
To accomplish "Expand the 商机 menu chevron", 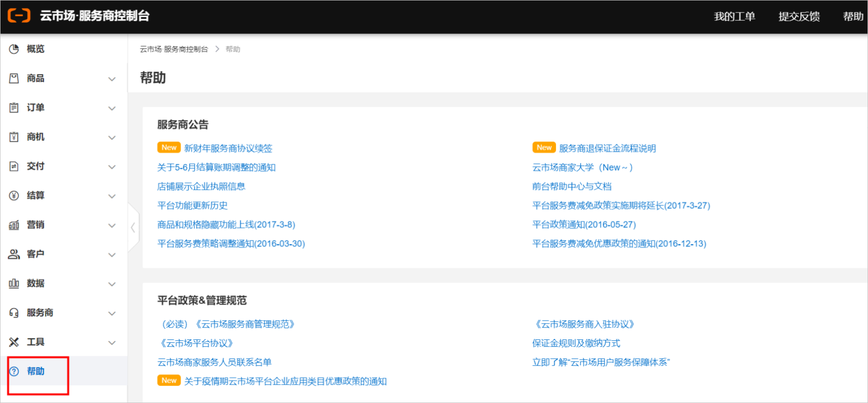I will click(112, 138).
